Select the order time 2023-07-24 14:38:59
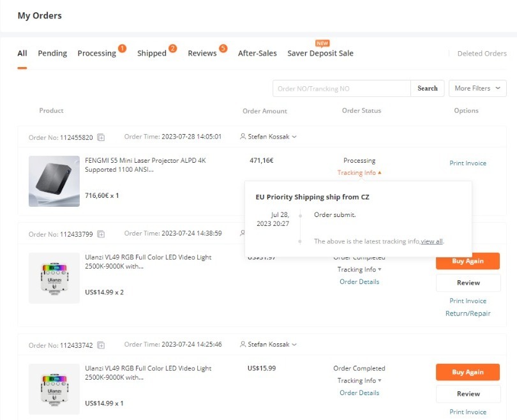The image size is (517, 420). click(191, 234)
